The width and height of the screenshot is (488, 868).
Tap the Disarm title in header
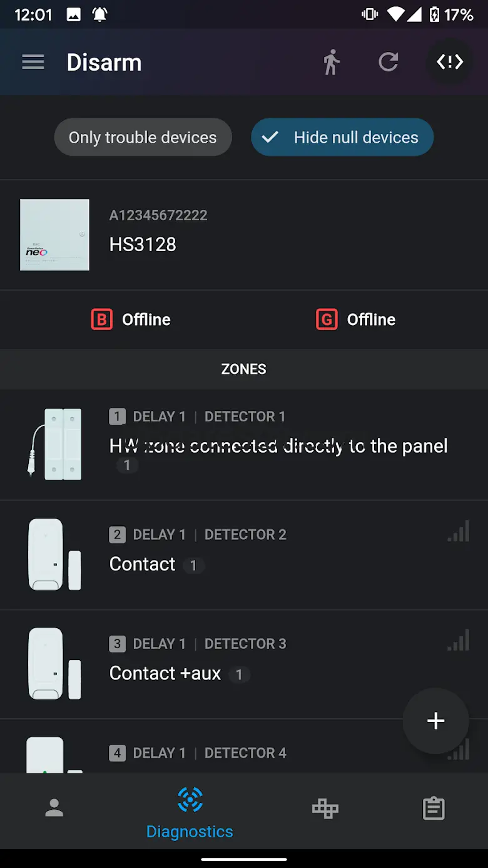[104, 63]
